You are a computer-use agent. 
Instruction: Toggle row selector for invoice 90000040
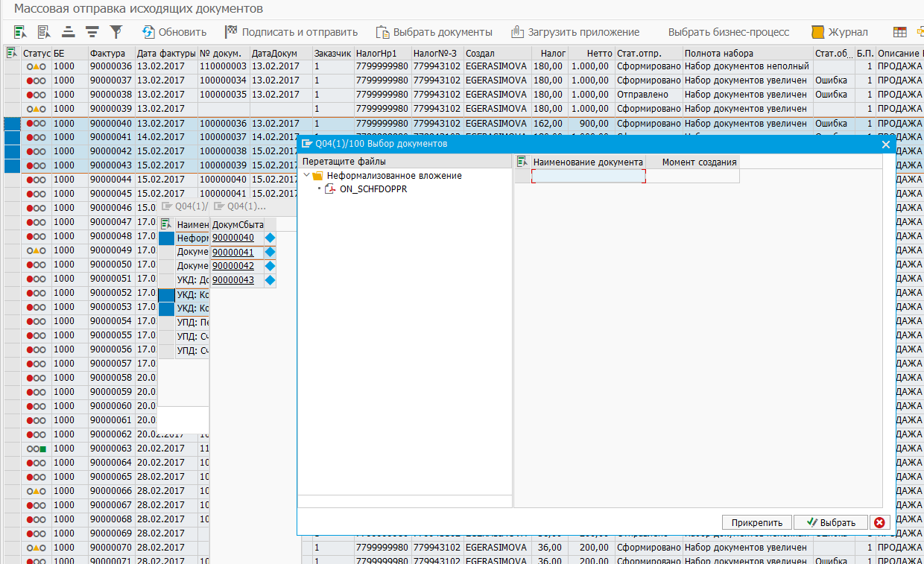tap(13, 124)
